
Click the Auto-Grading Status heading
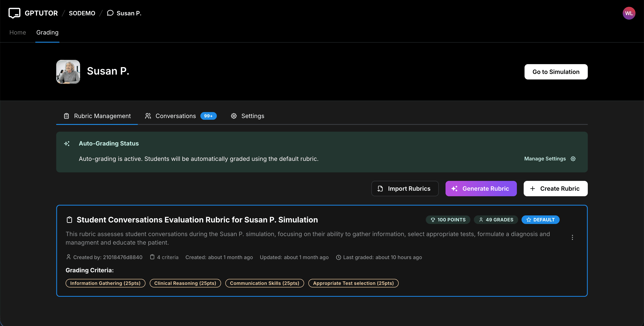click(x=108, y=143)
